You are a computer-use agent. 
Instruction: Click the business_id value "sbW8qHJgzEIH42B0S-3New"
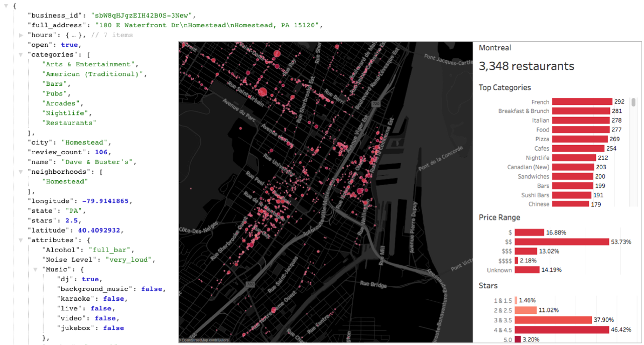(x=144, y=16)
